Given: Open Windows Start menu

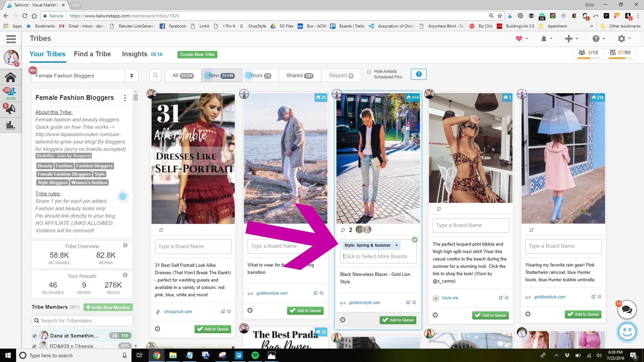Looking at the screenshot, I should 8,355.
